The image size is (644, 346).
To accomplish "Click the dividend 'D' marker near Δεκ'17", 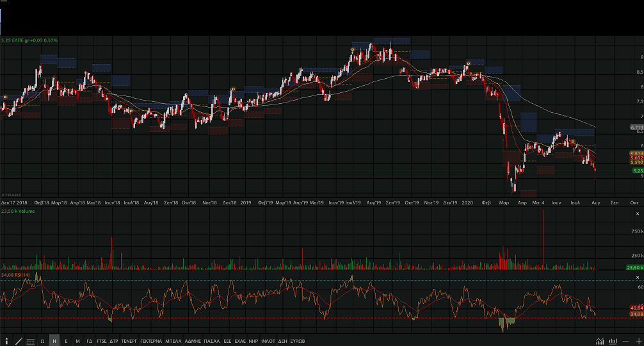I will 5,97.
